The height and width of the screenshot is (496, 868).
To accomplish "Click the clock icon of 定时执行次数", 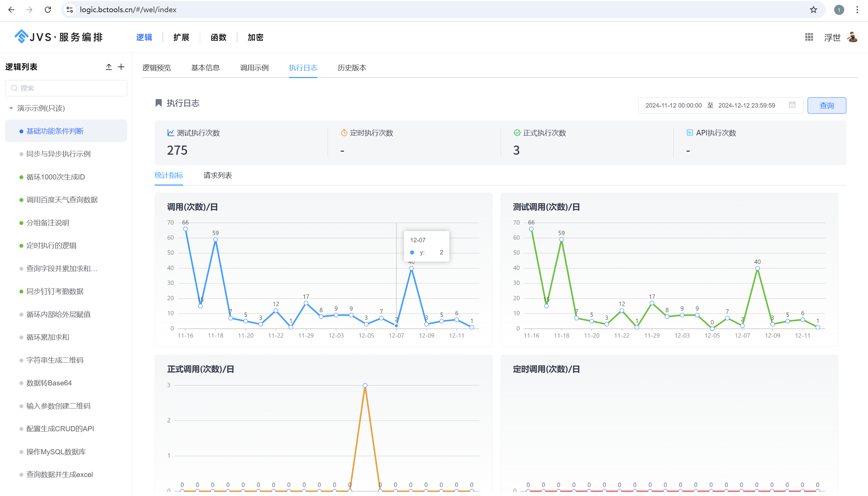I will (x=343, y=133).
